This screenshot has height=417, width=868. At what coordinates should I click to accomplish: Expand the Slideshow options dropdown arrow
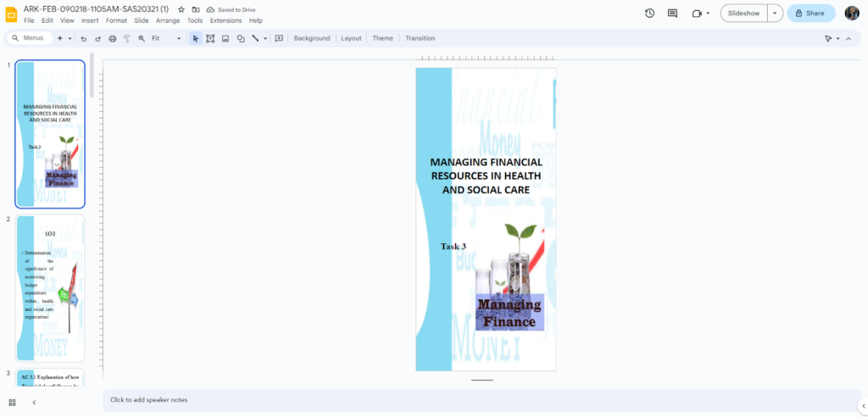[x=774, y=13]
